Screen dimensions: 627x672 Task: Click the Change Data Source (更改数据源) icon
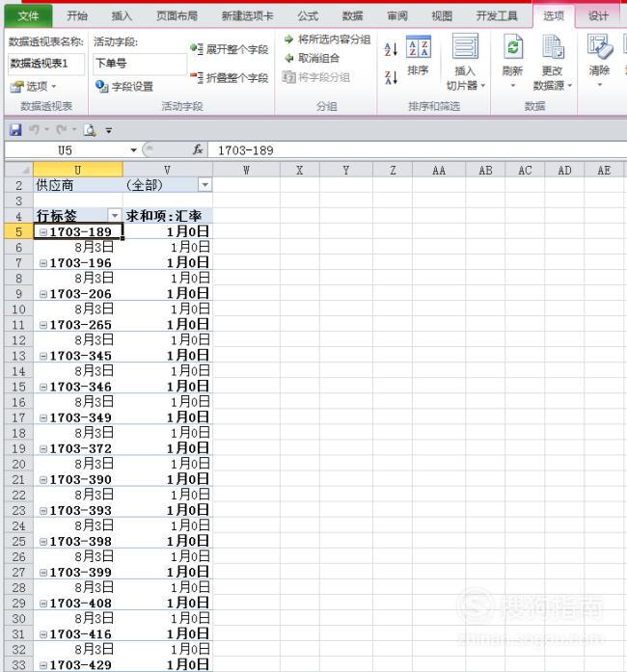pos(553,46)
